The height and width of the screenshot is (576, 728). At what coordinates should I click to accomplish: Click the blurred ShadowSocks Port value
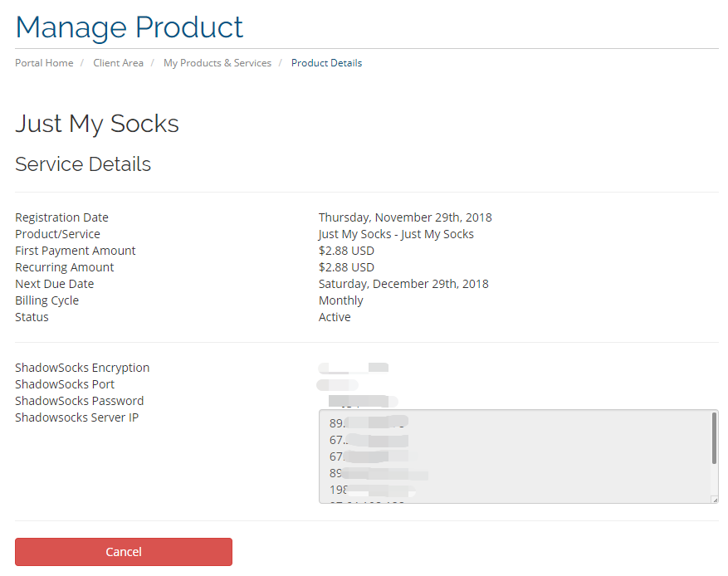pos(338,384)
